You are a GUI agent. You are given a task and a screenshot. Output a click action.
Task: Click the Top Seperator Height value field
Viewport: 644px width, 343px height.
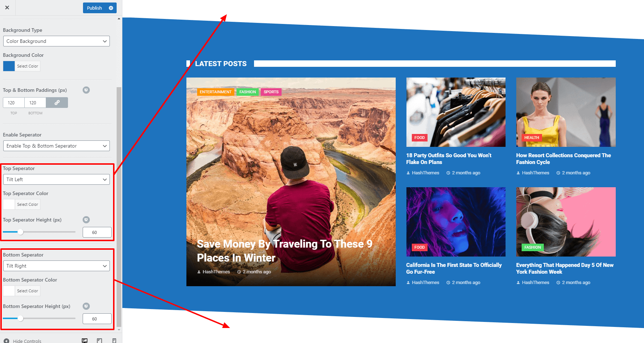(x=97, y=232)
